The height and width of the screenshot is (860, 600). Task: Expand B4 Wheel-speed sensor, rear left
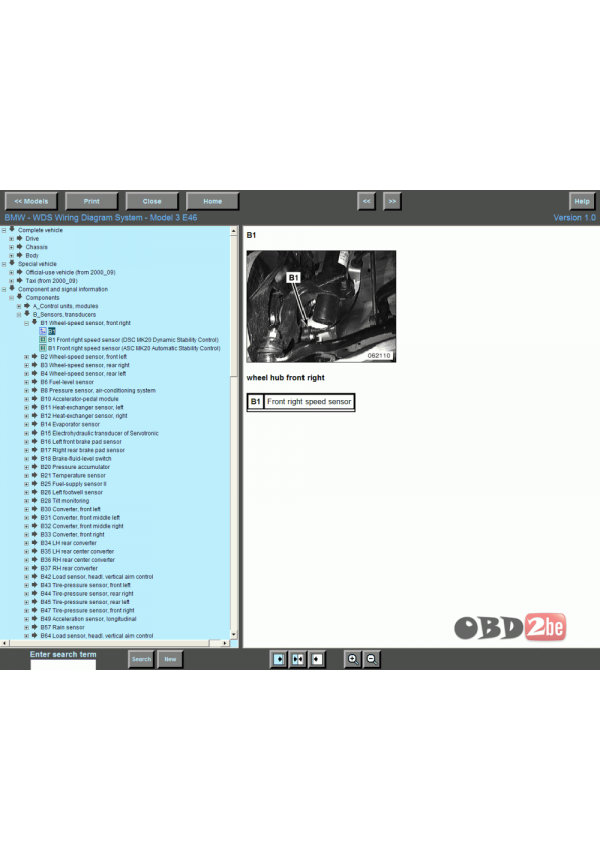pyautogui.click(x=26, y=374)
